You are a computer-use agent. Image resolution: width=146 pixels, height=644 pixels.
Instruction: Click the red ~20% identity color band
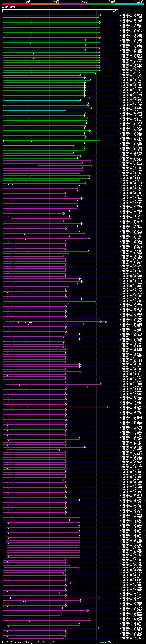[x=16, y=4]
